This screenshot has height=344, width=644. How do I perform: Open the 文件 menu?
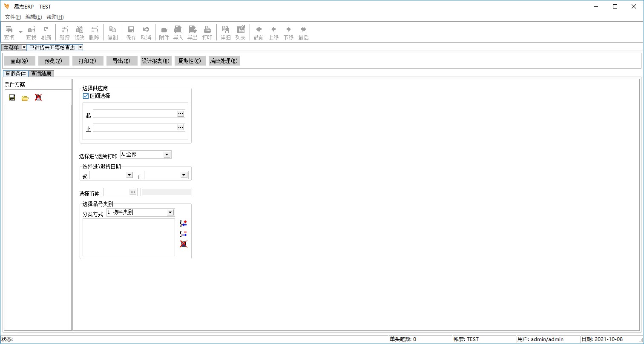click(13, 17)
